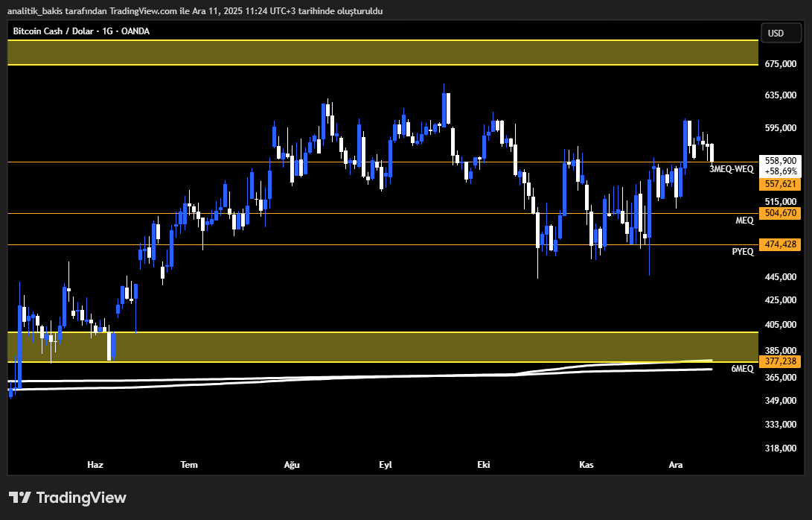Image resolution: width=812 pixels, height=520 pixels.
Task: Click the 318,000 price axis value
Action: pyautogui.click(x=781, y=448)
